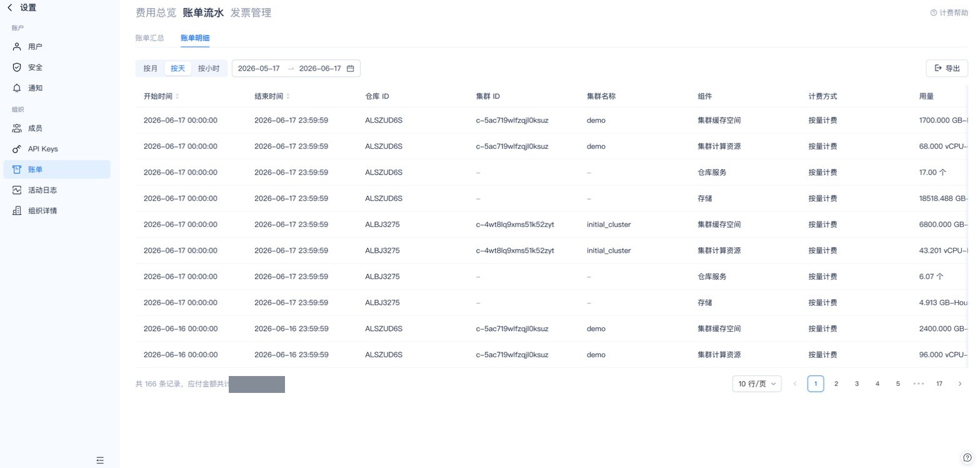Click the 共 166 条记录 summary text

pos(159,384)
